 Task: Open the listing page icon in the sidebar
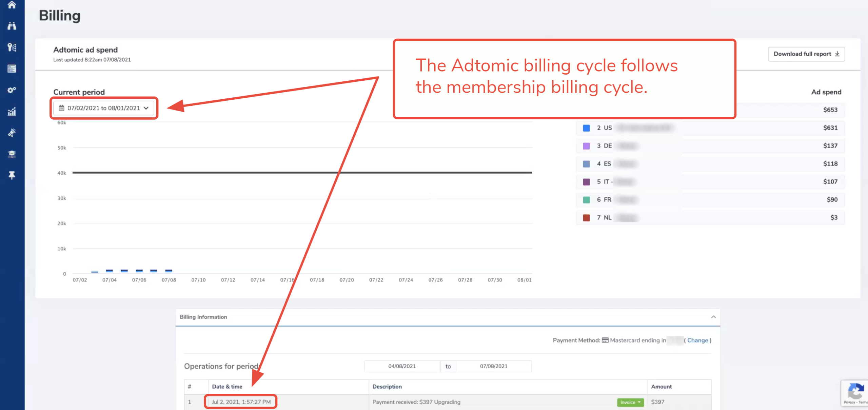(x=12, y=69)
